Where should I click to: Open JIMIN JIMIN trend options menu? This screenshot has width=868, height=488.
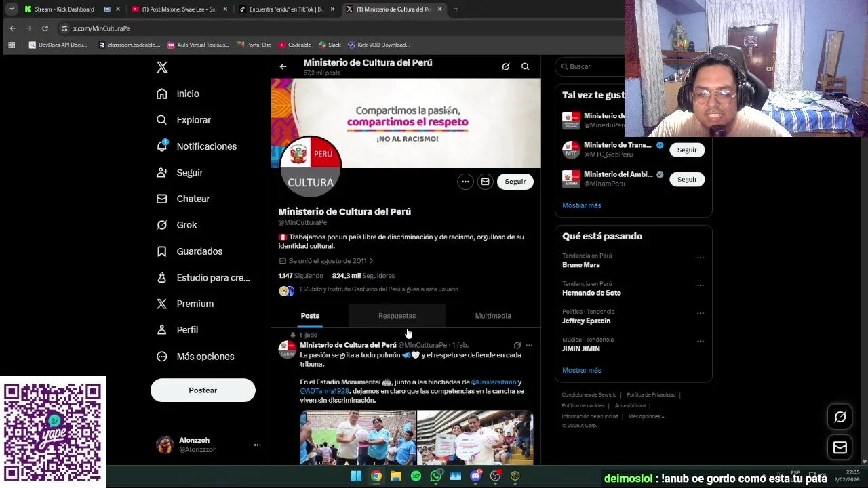click(x=701, y=341)
